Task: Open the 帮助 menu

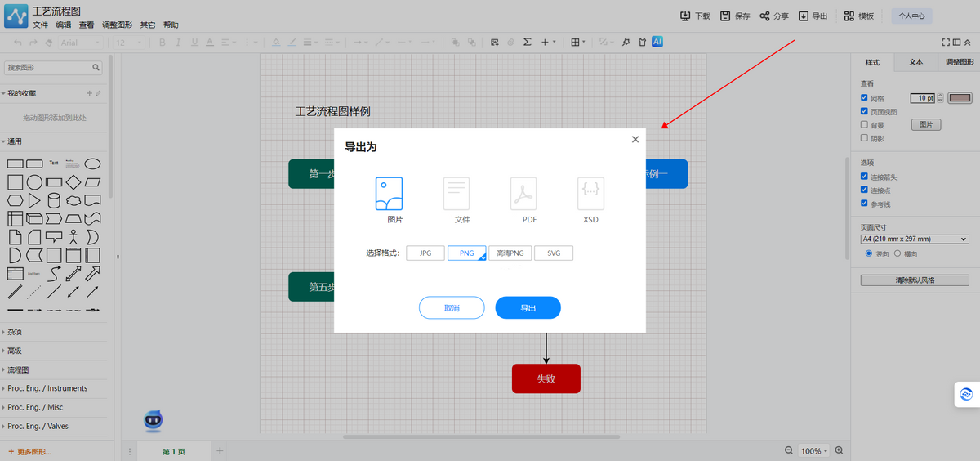Action: 171,25
